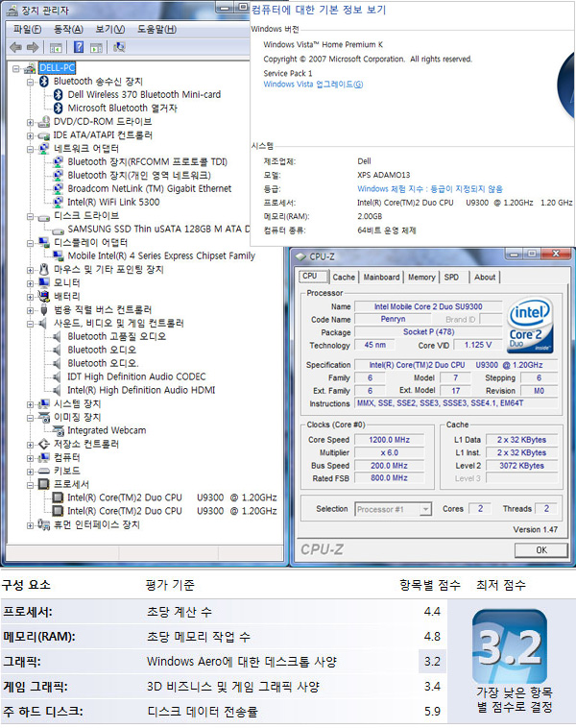This screenshot has width=576, height=728.
Task: Click the Intel Core 2 Duo logo in CPU-Z
Action: pyautogui.click(x=530, y=325)
